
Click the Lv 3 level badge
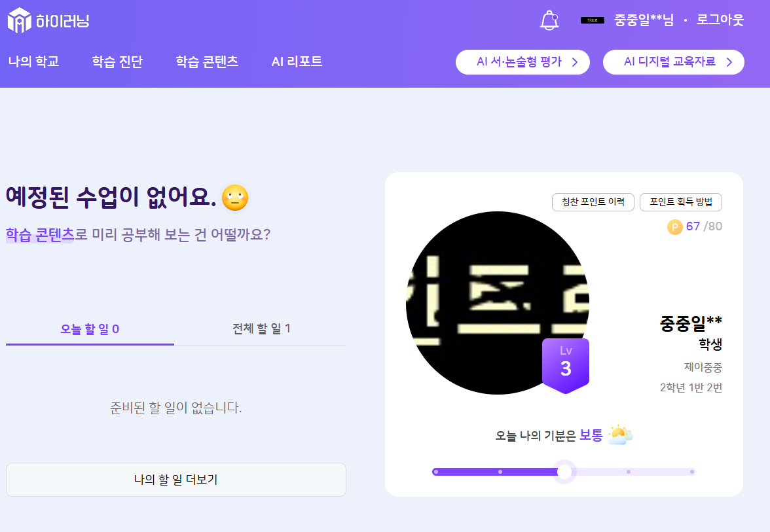[566, 365]
